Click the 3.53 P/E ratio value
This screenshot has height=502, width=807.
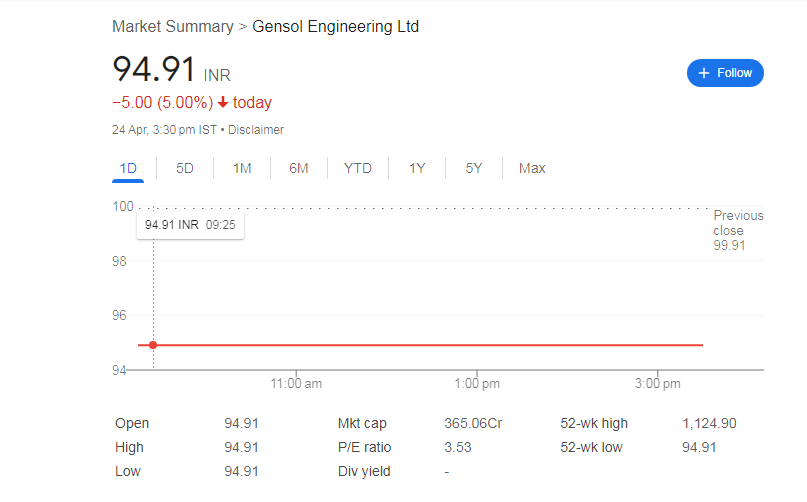click(458, 447)
